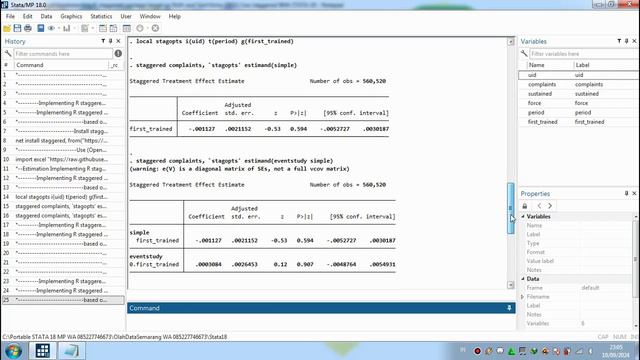Expand the Filename row in Properties

pyautogui.click(x=522, y=297)
